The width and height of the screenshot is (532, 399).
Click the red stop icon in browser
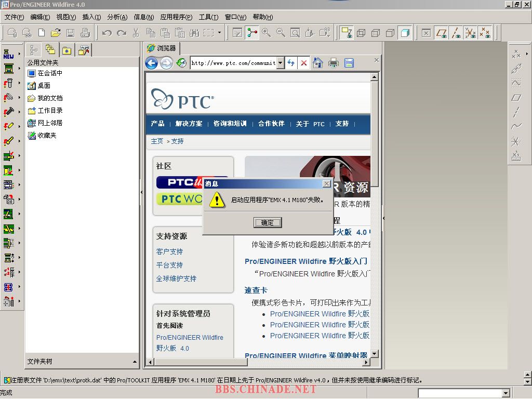(x=303, y=63)
